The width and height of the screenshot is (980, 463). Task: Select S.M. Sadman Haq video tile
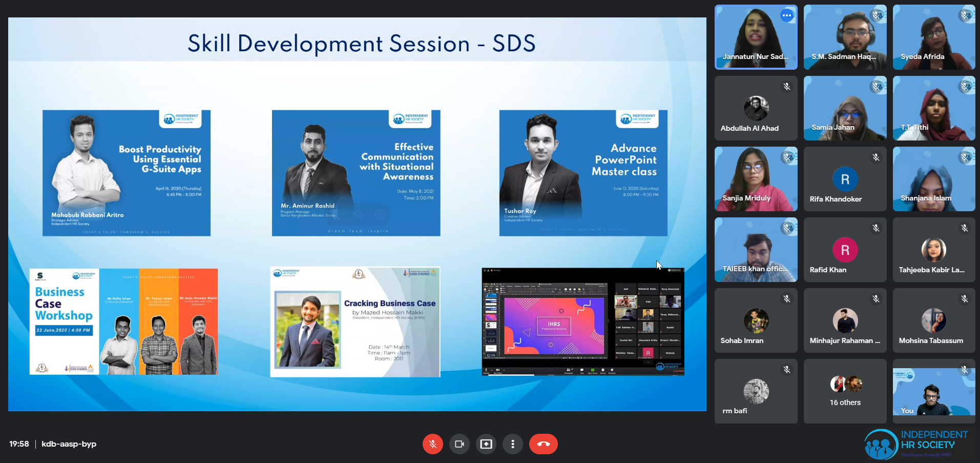coord(845,37)
